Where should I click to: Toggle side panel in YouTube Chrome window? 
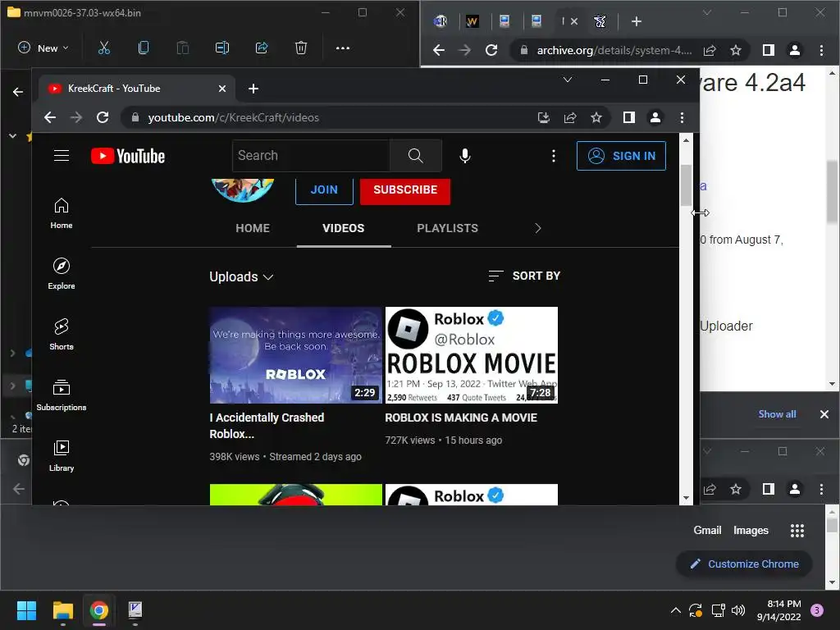click(629, 117)
